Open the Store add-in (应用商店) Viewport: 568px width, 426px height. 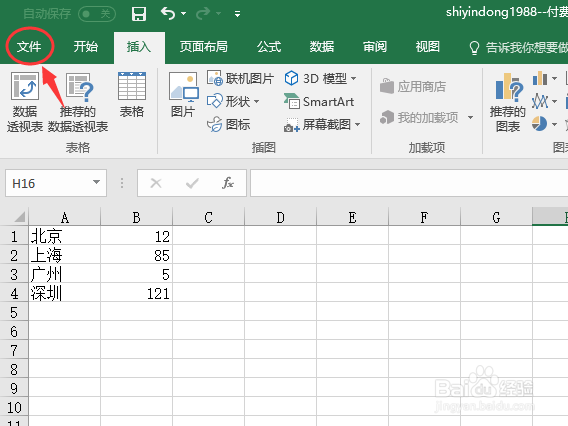pyautogui.click(x=413, y=87)
